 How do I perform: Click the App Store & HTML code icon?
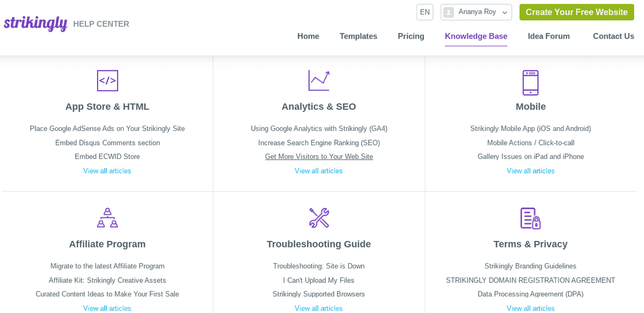[107, 81]
